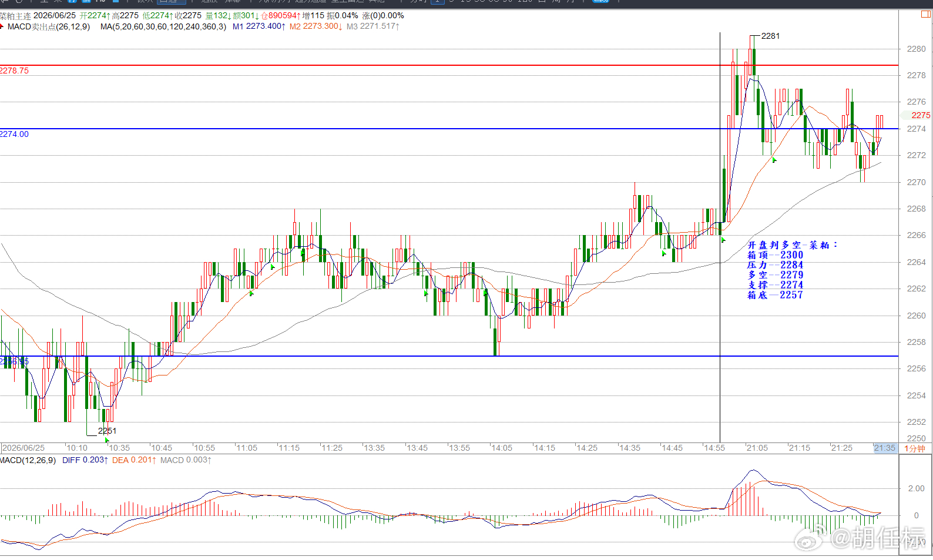Click the orange DEA 0.201 value label
Screen dimensions: 933x560
(134, 460)
